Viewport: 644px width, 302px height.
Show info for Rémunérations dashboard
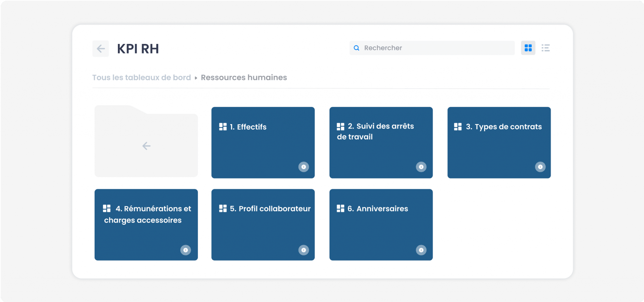tap(186, 250)
